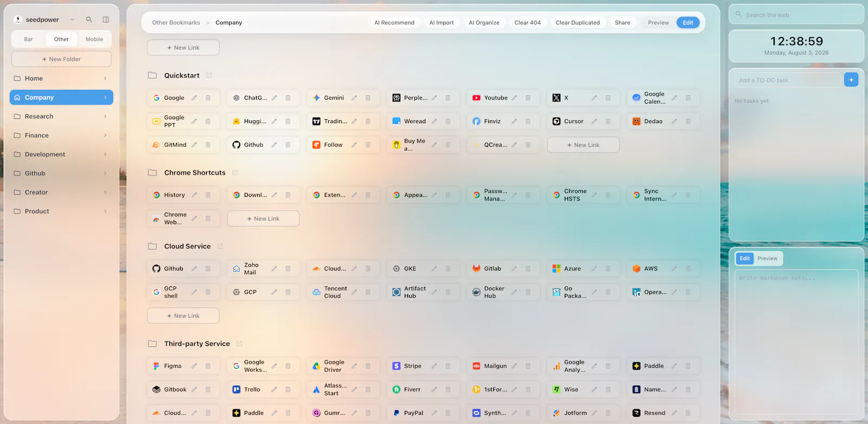Click Clear Duplicated

click(x=578, y=23)
